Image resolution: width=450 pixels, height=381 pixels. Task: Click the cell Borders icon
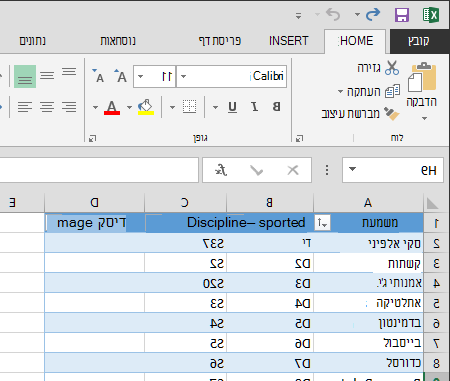click(x=190, y=107)
